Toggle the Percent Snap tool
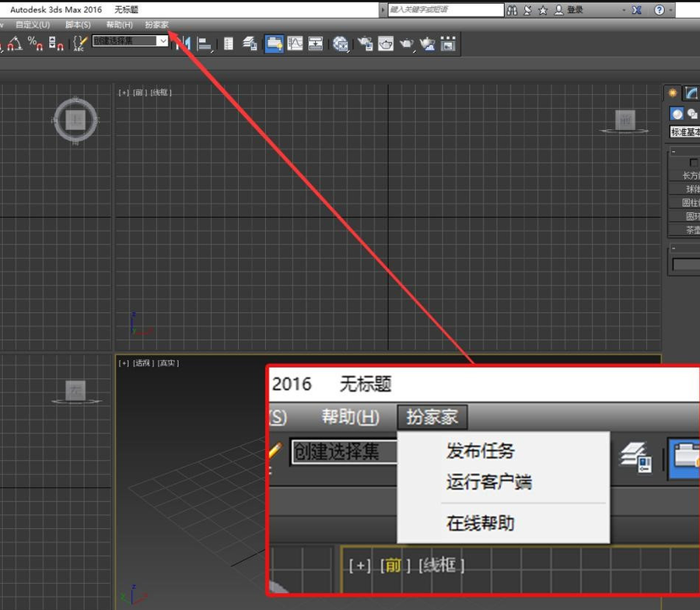The width and height of the screenshot is (700, 610). tap(35, 44)
